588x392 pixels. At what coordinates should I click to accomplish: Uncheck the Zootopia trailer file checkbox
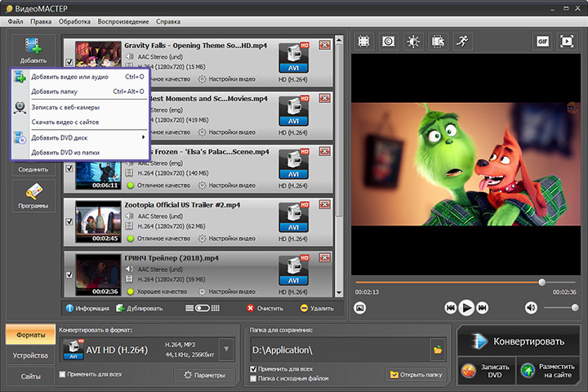tap(69, 221)
